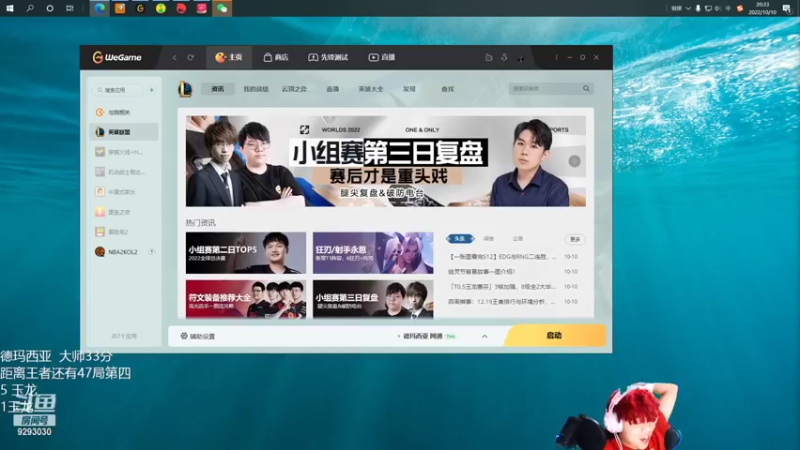Open the 我的战绩 sub-tab
The width and height of the screenshot is (800, 450).
click(256, 89)
